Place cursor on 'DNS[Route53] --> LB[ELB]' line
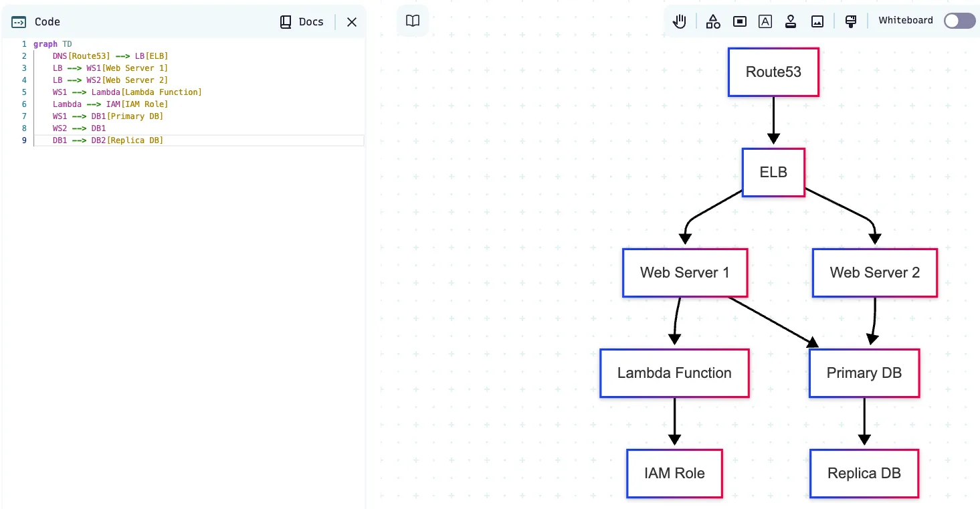Screen dimensions: 980x509 tap(110, 56)
